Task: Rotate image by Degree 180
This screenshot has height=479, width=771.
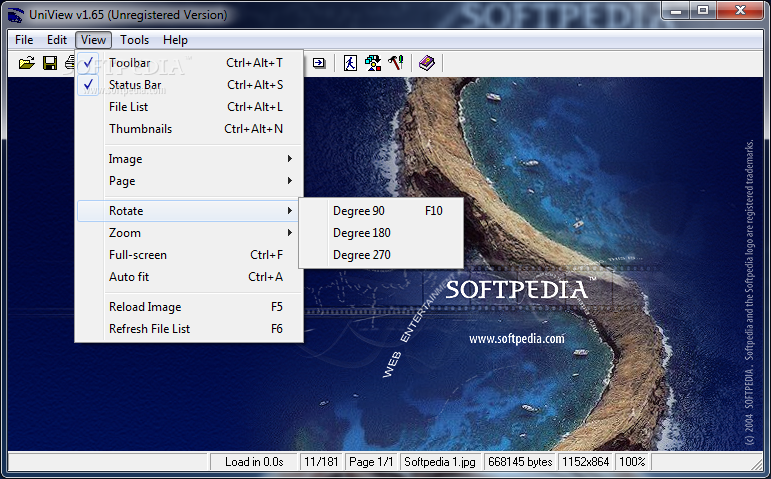Action: click(x=381, y=233)
